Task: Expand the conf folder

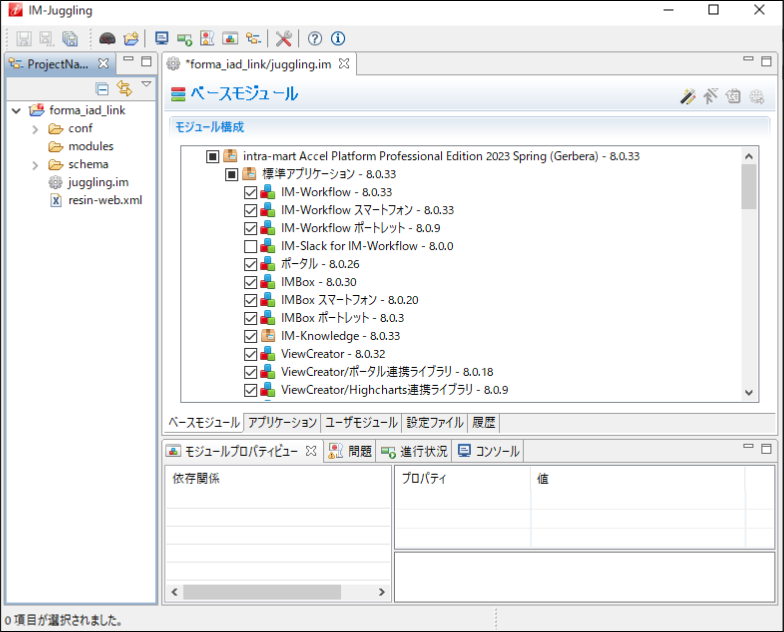Action: 35,129
